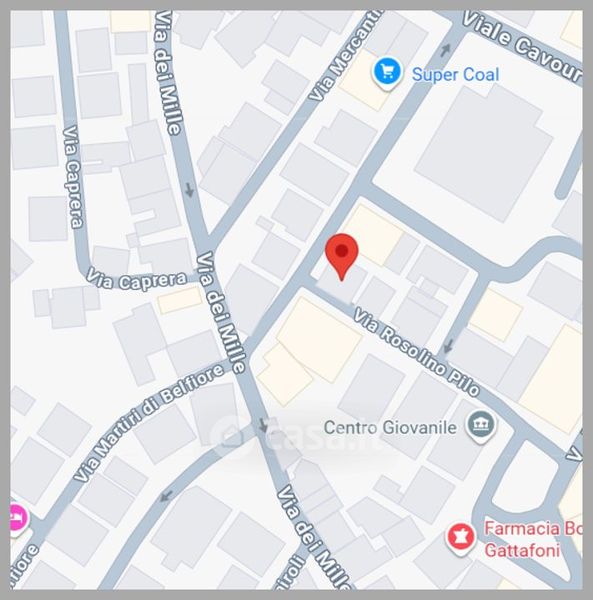Select the Via Martiri di Belfiore label
Screen dimensions: 593x600
pyautogui.click(x=148, y=423)
